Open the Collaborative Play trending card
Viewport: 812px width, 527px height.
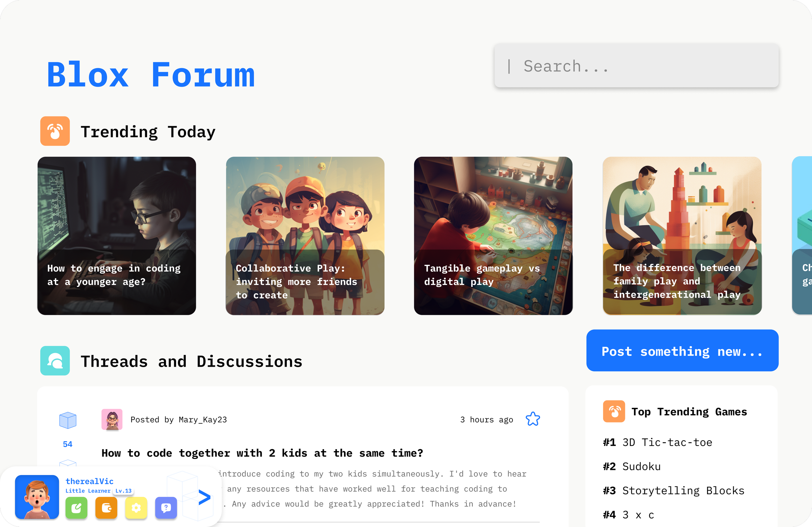coord(305,236)
